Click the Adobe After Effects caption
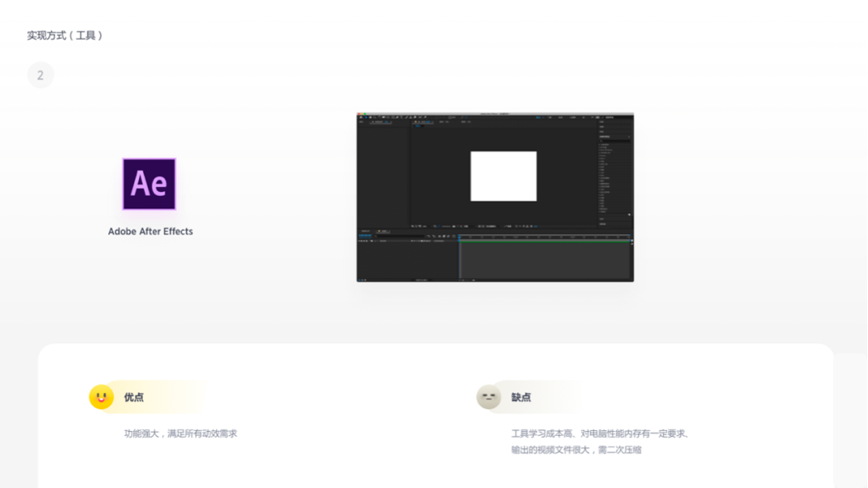The image size is (868, 488). point(151,232)
